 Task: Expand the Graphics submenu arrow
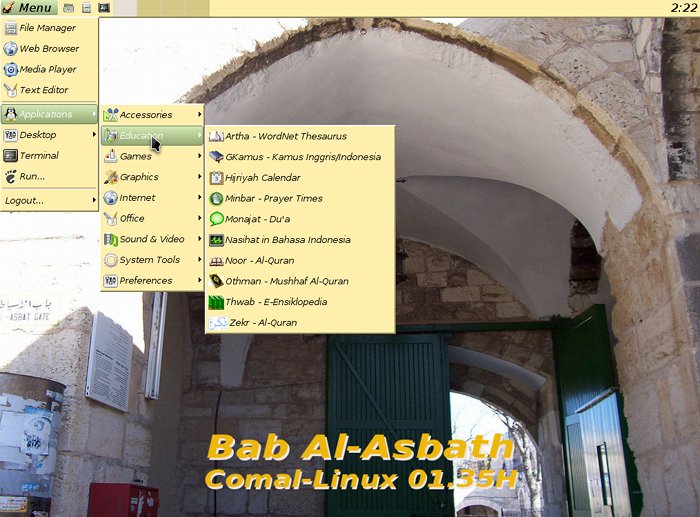(x=199, y=177)
